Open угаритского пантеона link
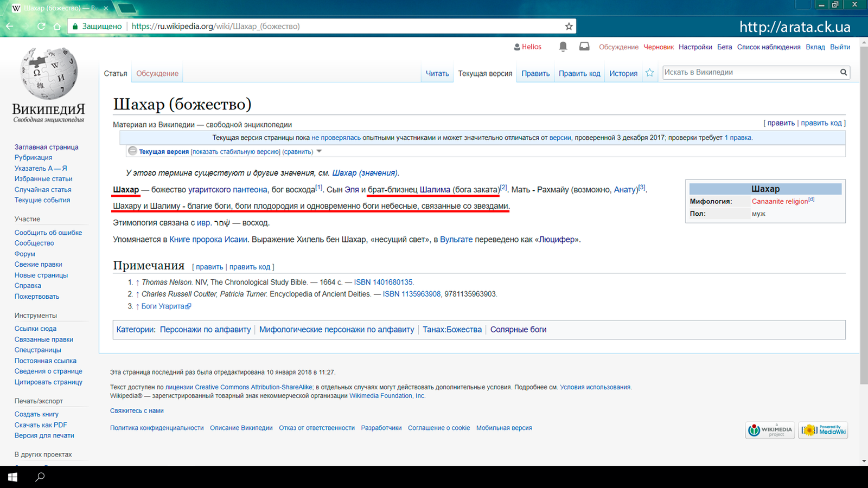Viewport: 868px width, 488px height. [228, 190]
